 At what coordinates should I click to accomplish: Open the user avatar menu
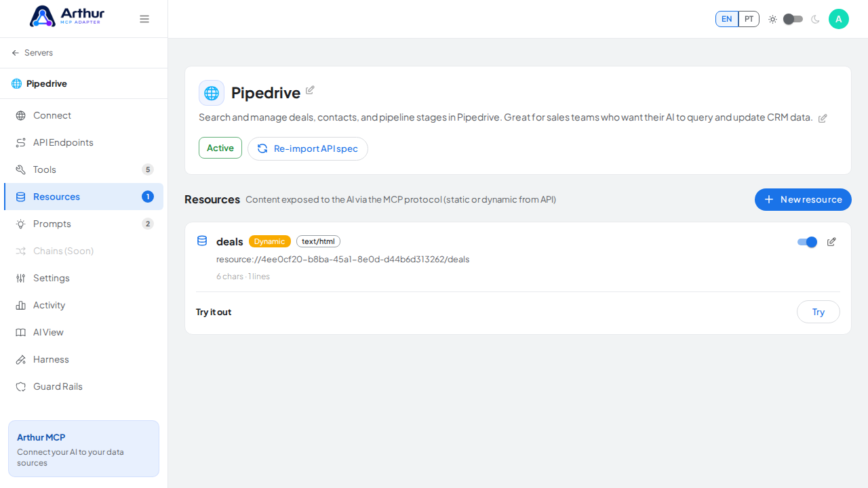pos(839,19)
